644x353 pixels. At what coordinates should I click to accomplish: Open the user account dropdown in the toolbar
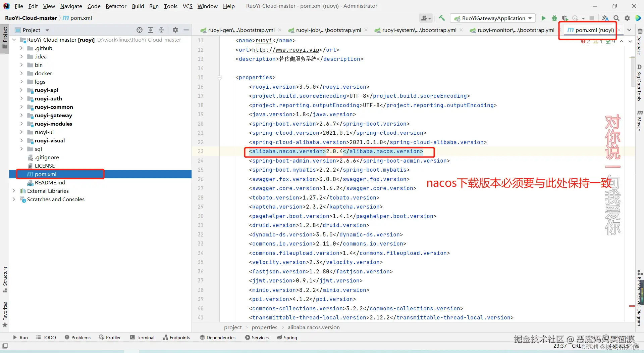[426, 18]
